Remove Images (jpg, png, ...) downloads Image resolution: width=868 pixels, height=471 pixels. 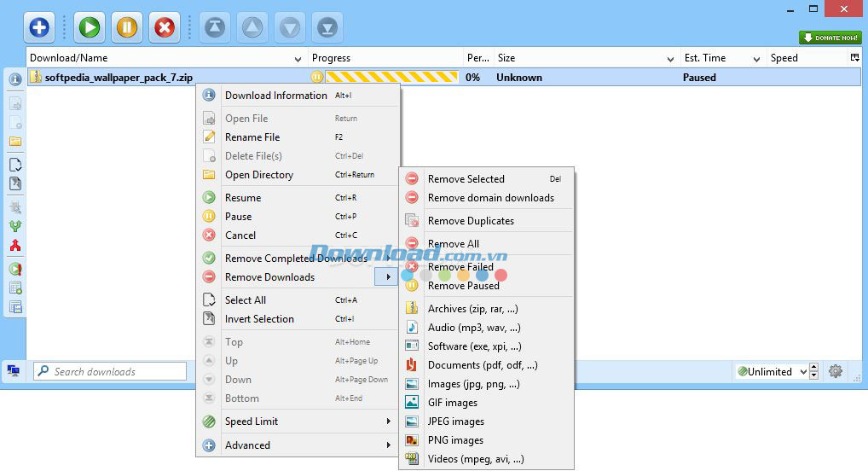487,384
